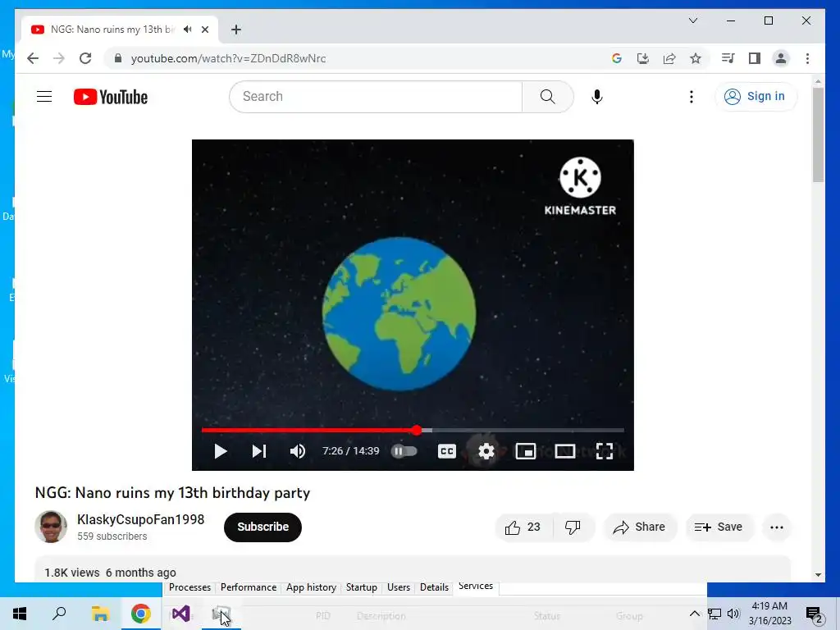Viewport: 840px width, 630px height.
Task: Open App history tab in Task Manager
Action: 311,587
